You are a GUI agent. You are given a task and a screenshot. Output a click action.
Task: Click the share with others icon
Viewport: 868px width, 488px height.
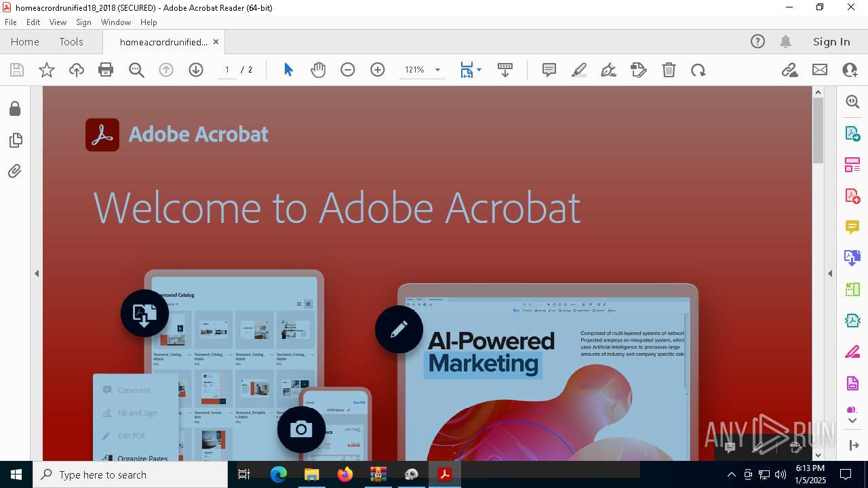pos(850,70)
